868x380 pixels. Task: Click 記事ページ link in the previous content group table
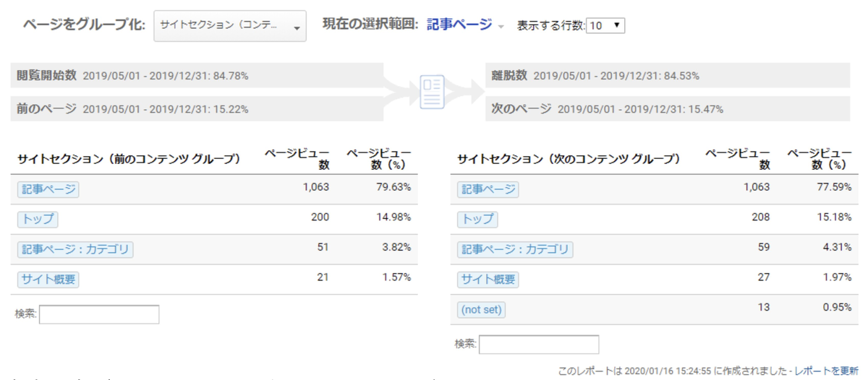(x=48, y=189)
